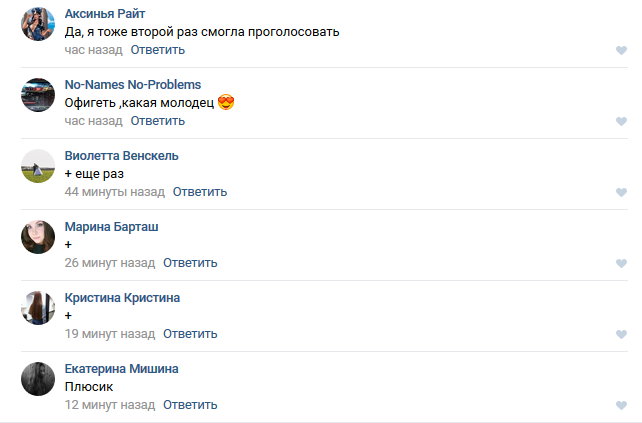Like Кристина Кристина's comment heart icon
The width and height of the screenshot is (642, 423).
pos(621,334)
